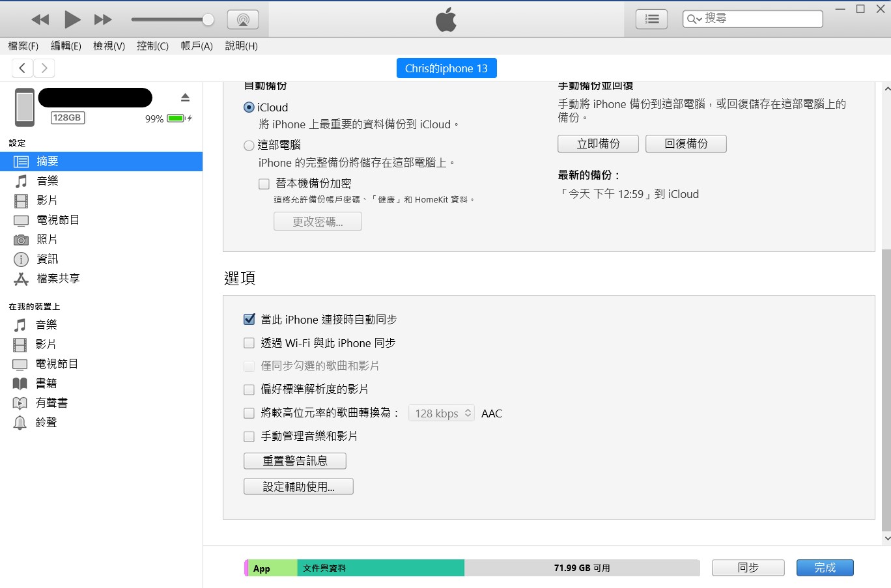The height and width of the screenshot is (588, 891).
Task: Uncheck 當此 iPhone 連接時自動同步
Action: coord(249,319)
